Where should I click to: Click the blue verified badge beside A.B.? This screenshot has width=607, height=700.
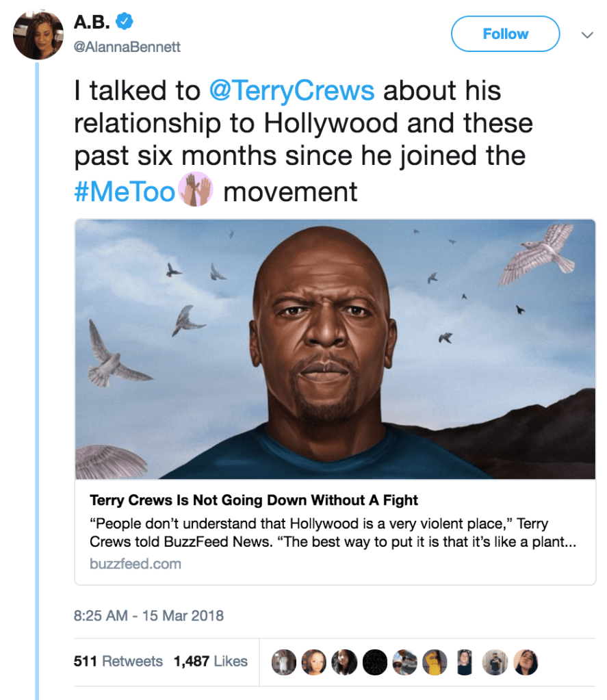[123, 22]
